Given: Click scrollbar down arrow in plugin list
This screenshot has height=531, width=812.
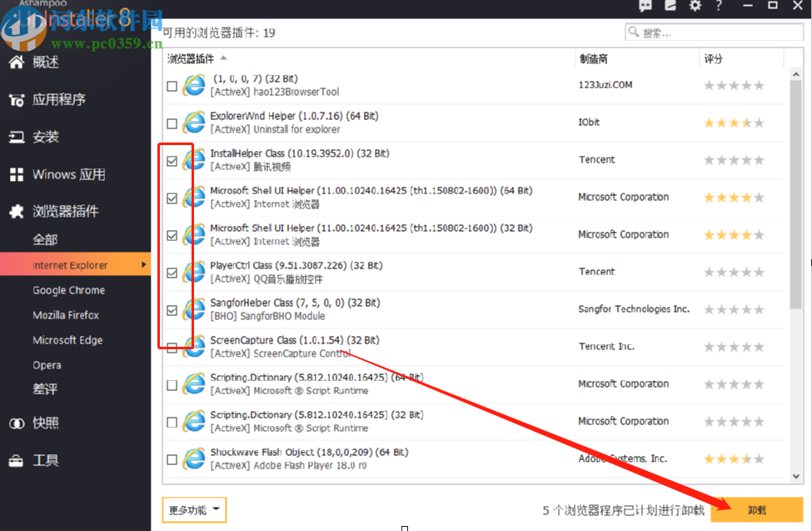Looking at the screenshot, I should 796,476.
